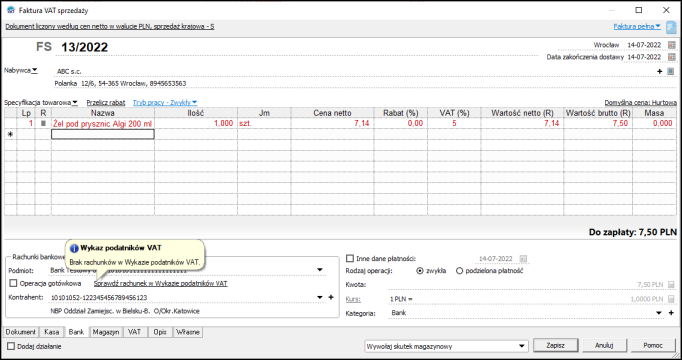Click quantity cell 1,000
Viewport: 682px width, 360px height.
(196, 123)
